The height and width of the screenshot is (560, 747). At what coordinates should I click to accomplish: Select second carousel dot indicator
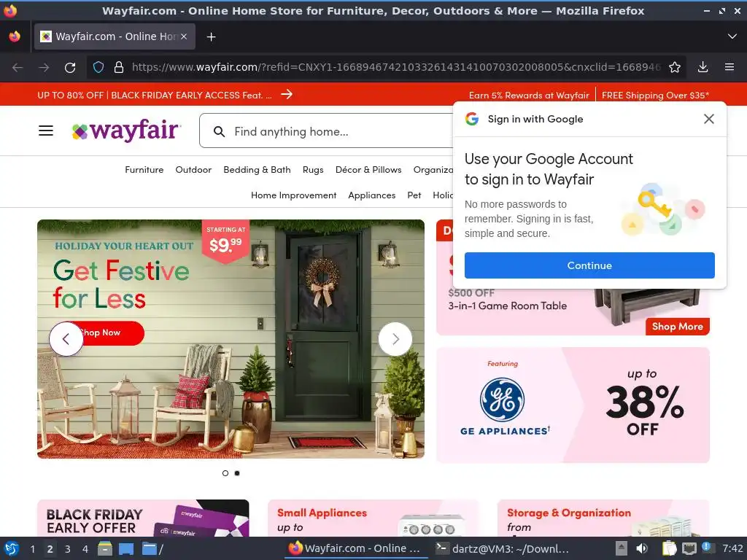[237, 472]
